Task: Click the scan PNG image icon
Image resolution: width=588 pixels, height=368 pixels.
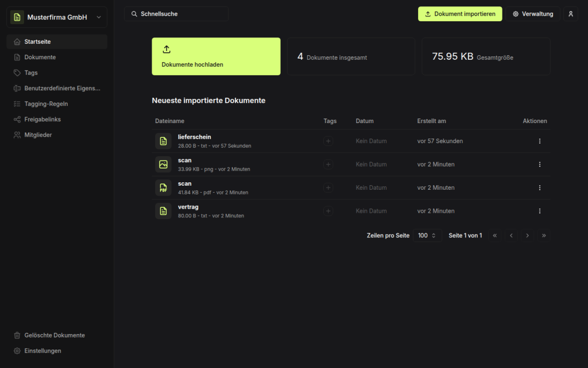Action: 163,164
